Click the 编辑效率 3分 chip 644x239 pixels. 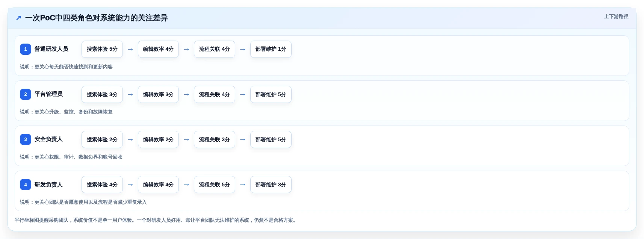click(158, 94)
